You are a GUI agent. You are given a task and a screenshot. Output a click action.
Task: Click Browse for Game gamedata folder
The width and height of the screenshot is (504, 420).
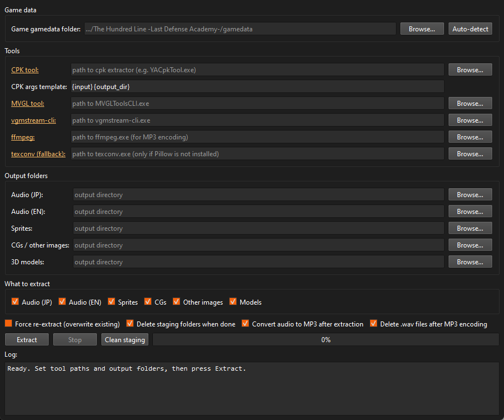click(x=422, y=29)
